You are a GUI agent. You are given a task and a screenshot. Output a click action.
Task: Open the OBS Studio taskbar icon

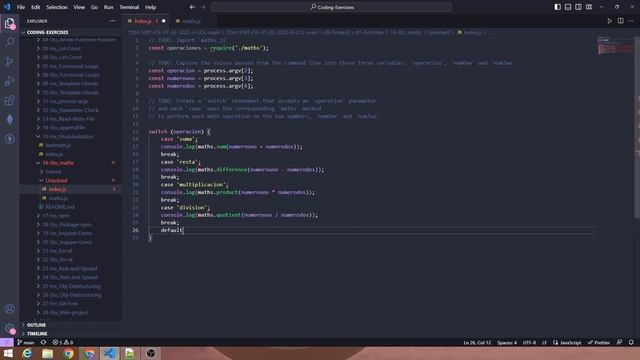click(151, 353)
